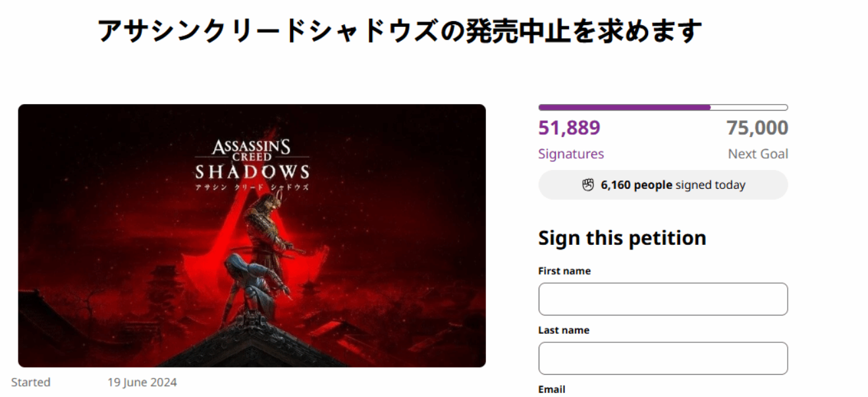Click the "Sign this petition" heading
868x397 pixels.
[x=622, y=238]
